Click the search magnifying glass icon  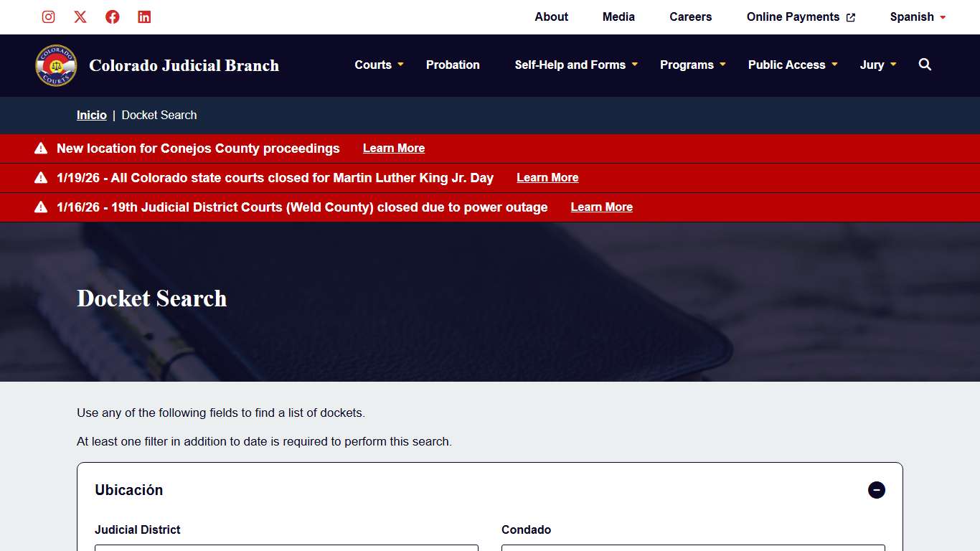point(925,65)
